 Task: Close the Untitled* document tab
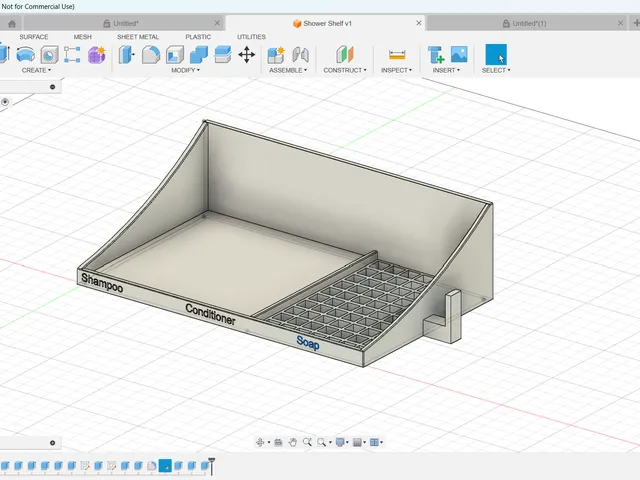click(217, 23)
